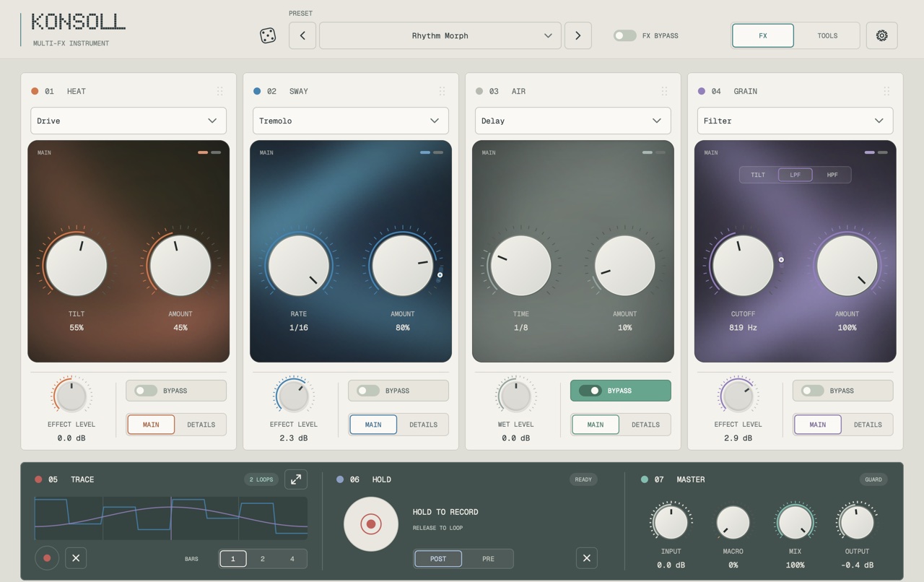Randomize preset with the dice icon
This screenshot has width=924, height=582.
coord(268,35)
